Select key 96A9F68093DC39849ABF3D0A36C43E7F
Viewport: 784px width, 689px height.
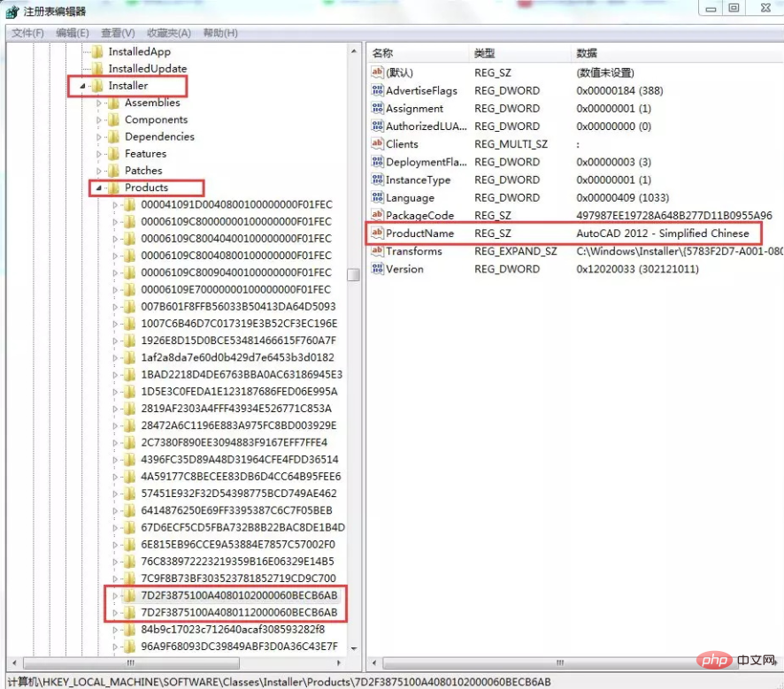click(x=239, y=647)
